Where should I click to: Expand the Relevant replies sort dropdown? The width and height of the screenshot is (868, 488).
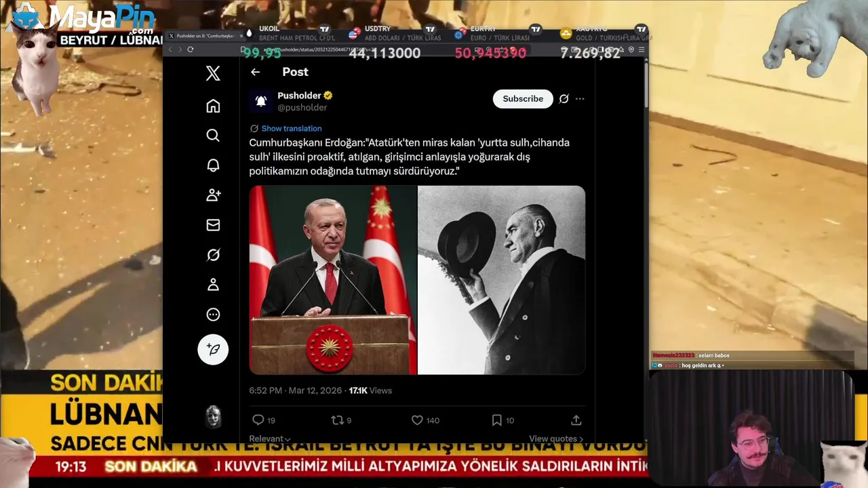[270, 439]
